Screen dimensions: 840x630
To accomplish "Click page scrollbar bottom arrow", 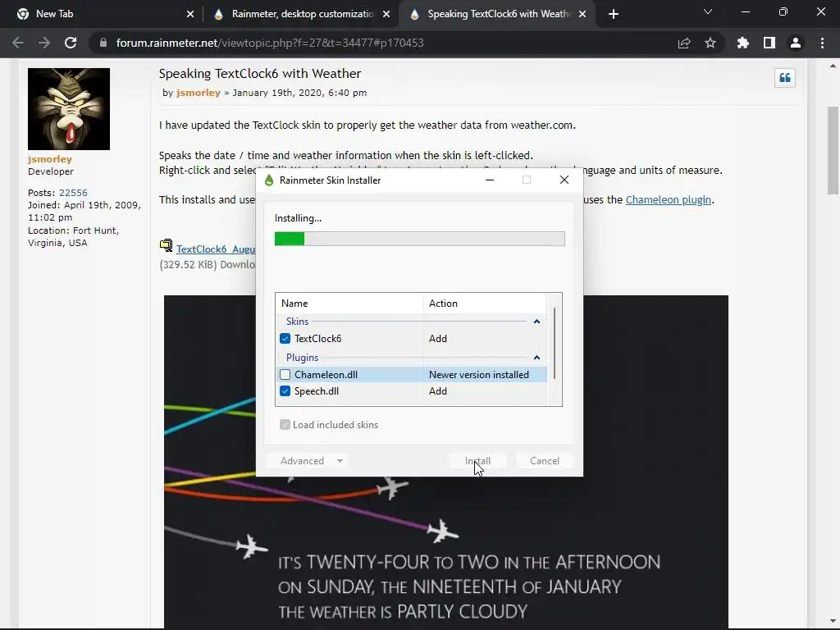I will point(833,622).
